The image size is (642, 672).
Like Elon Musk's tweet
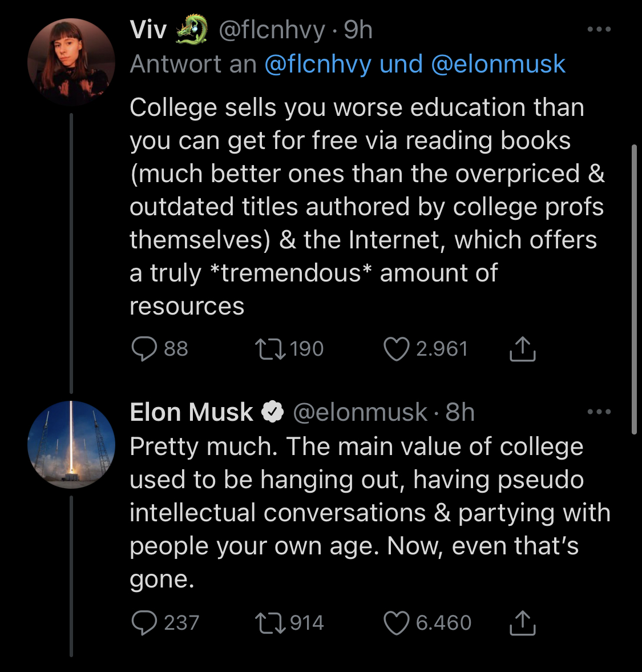tap(396, 623)
